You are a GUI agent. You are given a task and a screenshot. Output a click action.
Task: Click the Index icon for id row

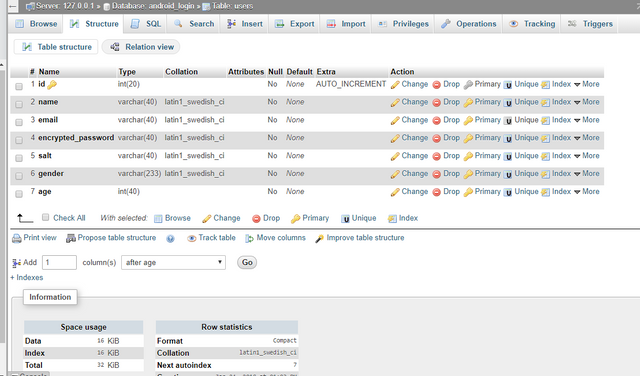click(545, 85)
